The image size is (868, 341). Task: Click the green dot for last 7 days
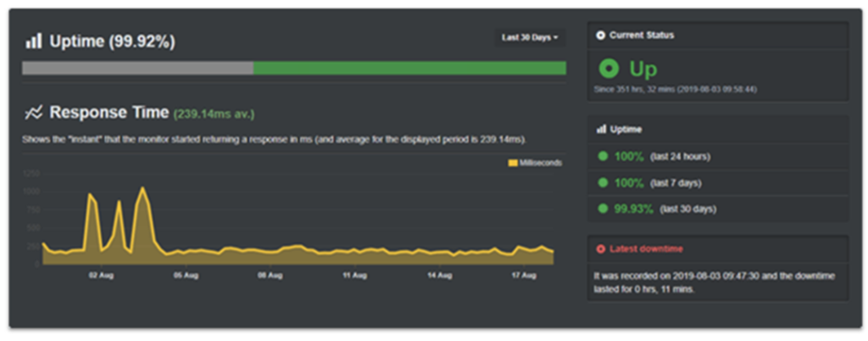(x=603, y=182)
